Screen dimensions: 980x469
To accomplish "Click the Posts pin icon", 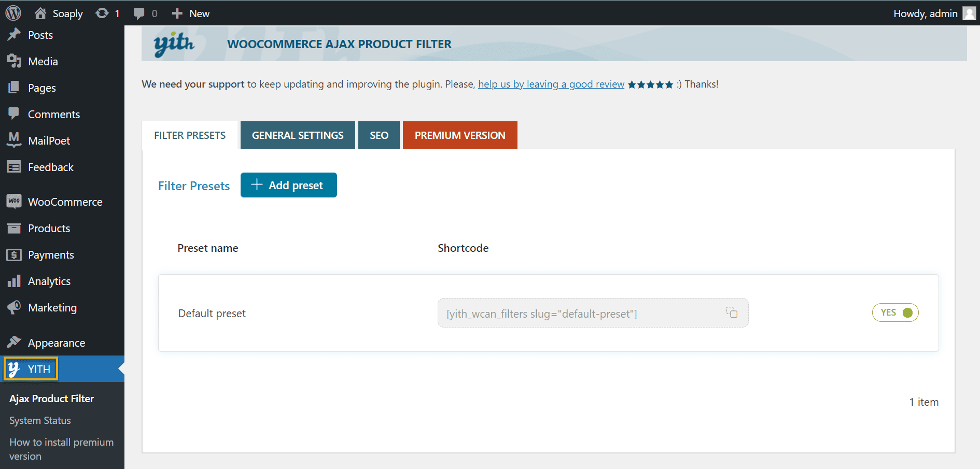I will coord(14,34).
